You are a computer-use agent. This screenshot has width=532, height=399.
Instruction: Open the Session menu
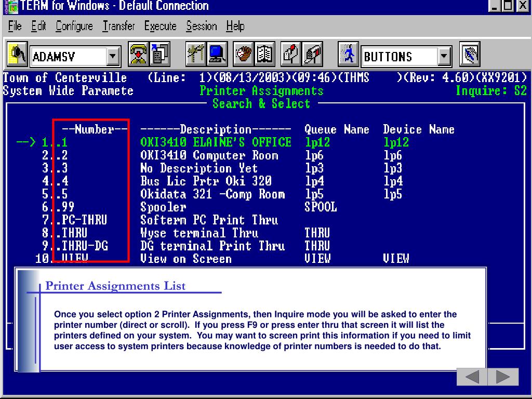point(202,26)
